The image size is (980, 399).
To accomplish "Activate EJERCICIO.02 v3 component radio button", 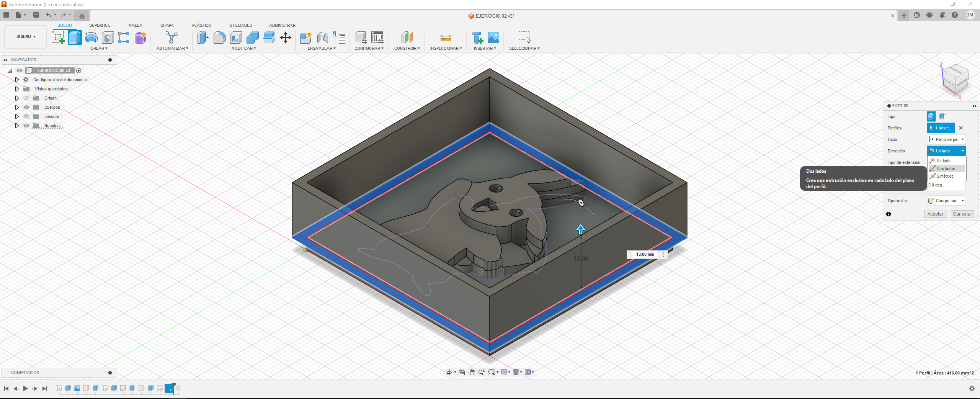I will (x=79, y=70).
